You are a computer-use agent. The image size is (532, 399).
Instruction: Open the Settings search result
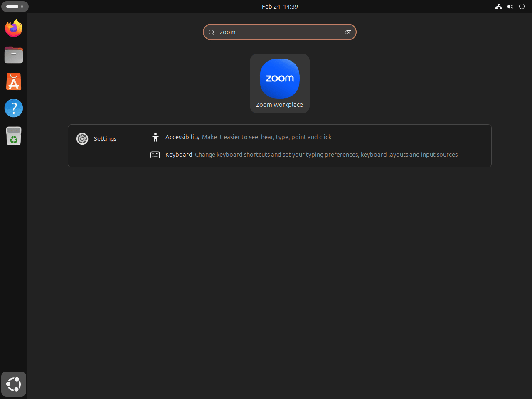coord(105,138)
